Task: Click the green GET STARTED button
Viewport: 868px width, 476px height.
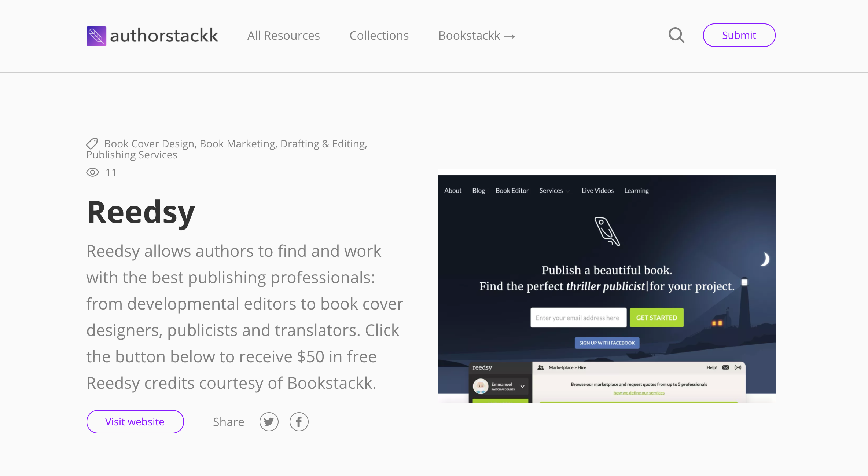Action: [x=656, y=318]
